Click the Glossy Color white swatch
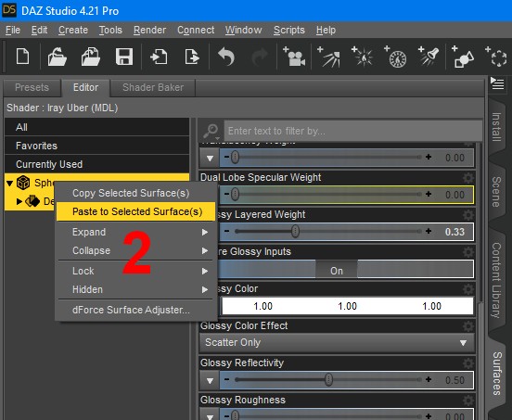 tap(348, 306)
